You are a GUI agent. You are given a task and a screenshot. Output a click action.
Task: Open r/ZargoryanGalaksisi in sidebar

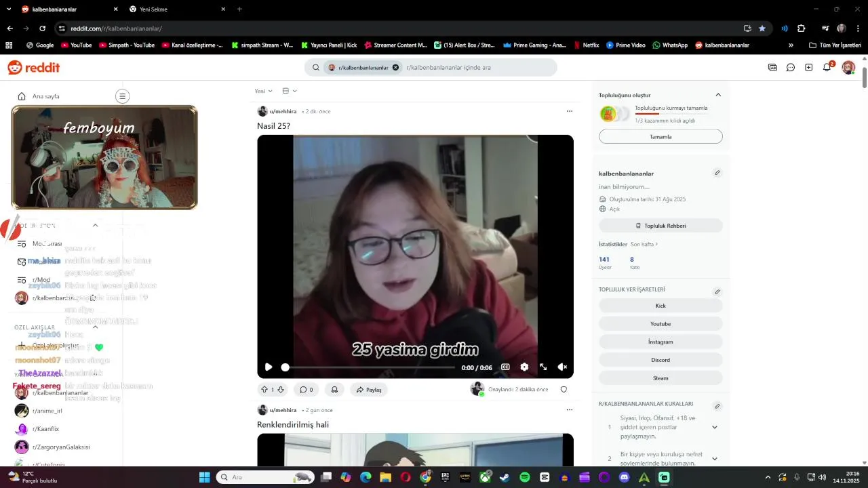pos(61,447)
